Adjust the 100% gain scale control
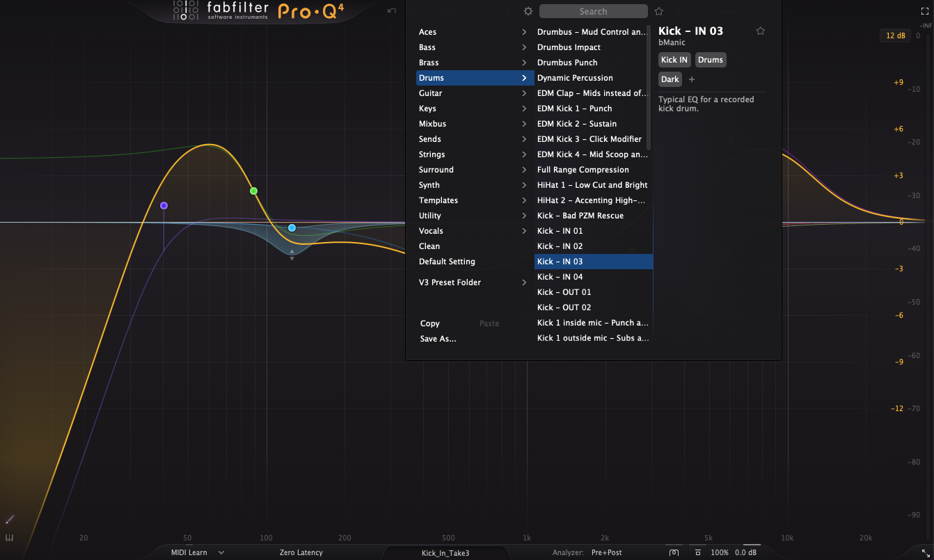 tap(720, 552)
